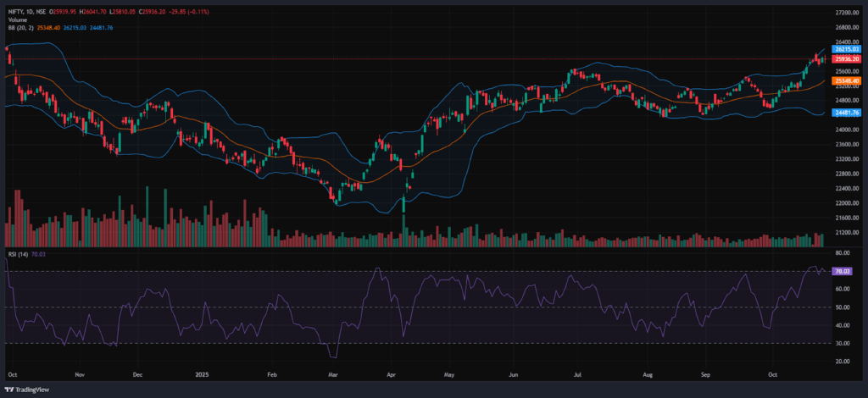Select the RSI (14) indicator legend label
868x398 pixels.
[x=17, y=254]
